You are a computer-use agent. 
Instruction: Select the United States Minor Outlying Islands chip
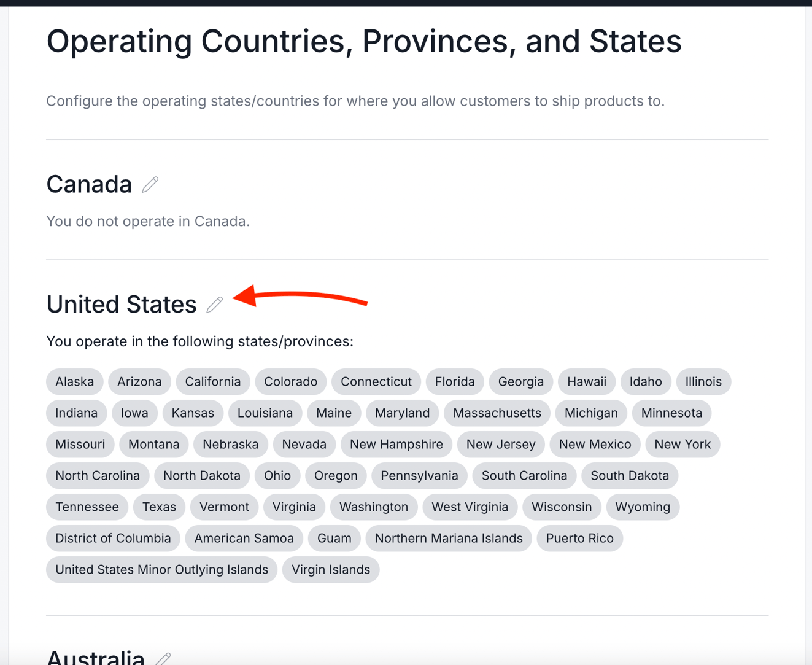[x=161, y=569]
